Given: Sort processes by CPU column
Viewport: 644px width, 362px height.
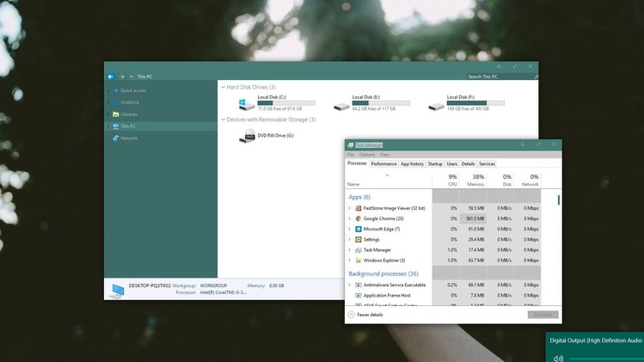Looking at the screenshot, I should tap(445, 180).
